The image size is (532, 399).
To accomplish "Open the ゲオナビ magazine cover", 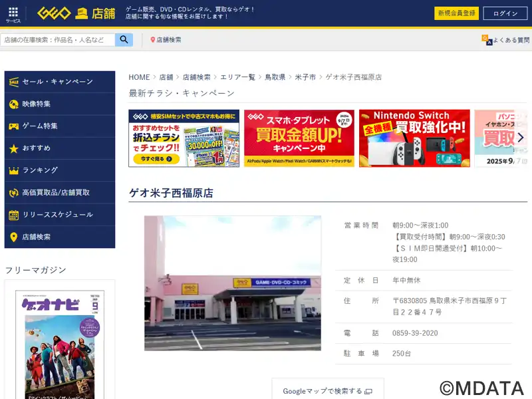I will [60, 344].
